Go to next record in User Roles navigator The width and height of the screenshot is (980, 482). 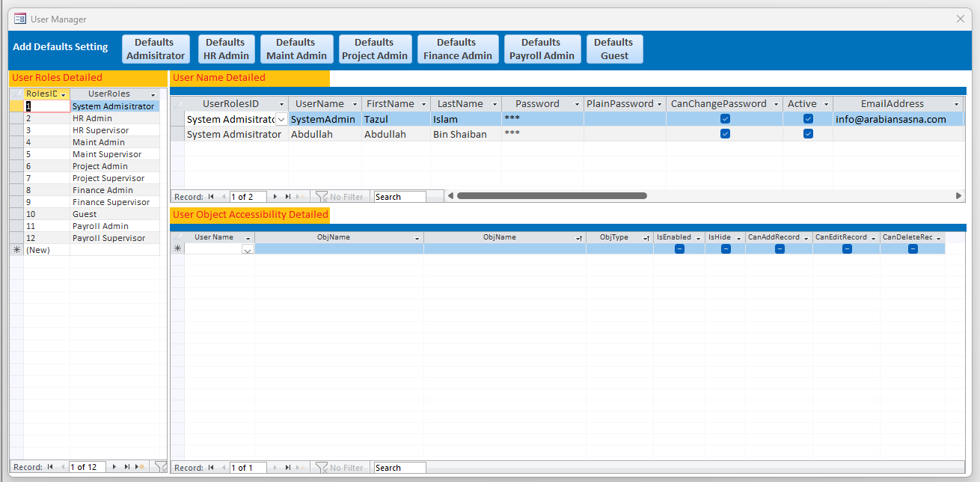[114, 467]
